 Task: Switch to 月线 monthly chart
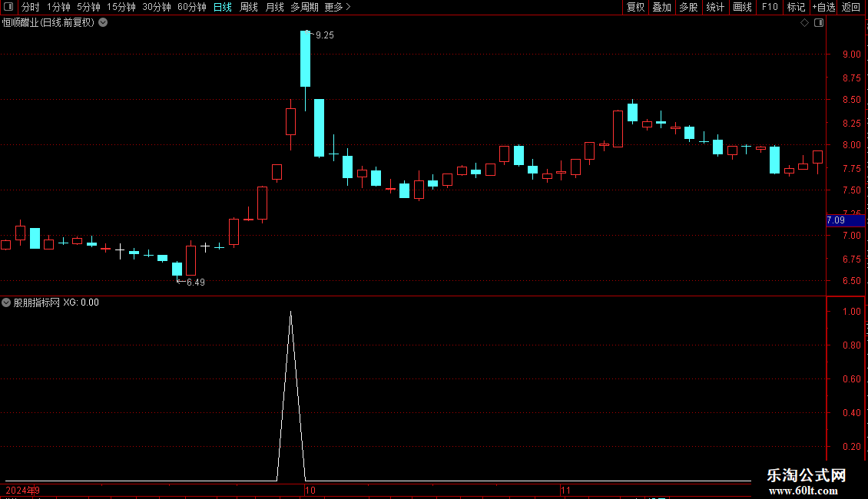point(274,7)
